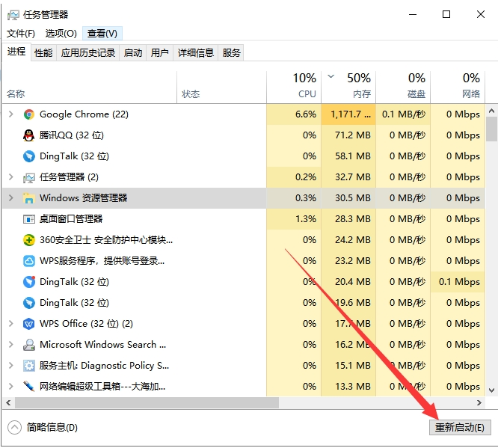Select the 桌面窗口管理器 process icon
Viewport: 498px width, 448px height.
pyautogui.click(x=29, y=219)
